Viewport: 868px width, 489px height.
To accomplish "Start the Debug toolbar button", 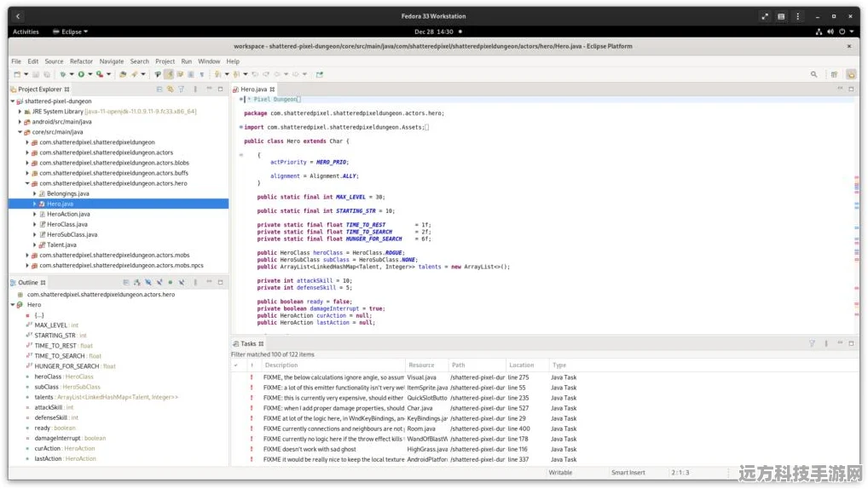I will 62,74.
